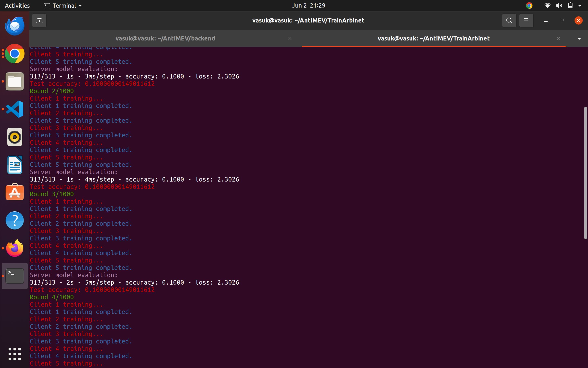Close the ~/AntiMEV/backend tab
Image resolution: width=588 pixels, height=368 pixels.
coord(290,38)
